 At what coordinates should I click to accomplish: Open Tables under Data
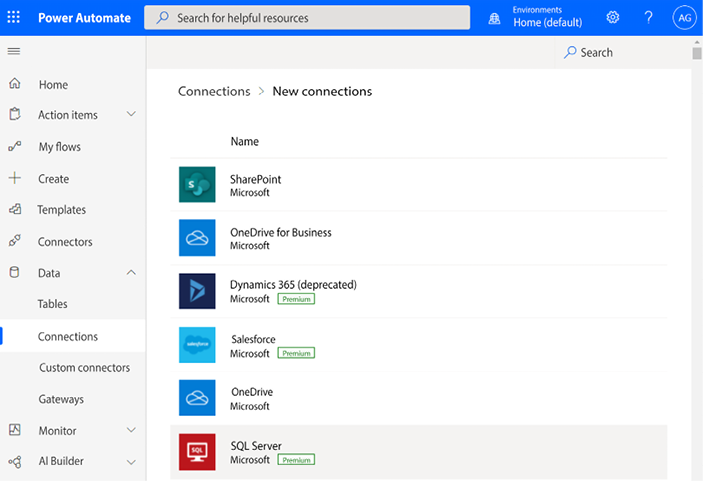coord(52,304)
